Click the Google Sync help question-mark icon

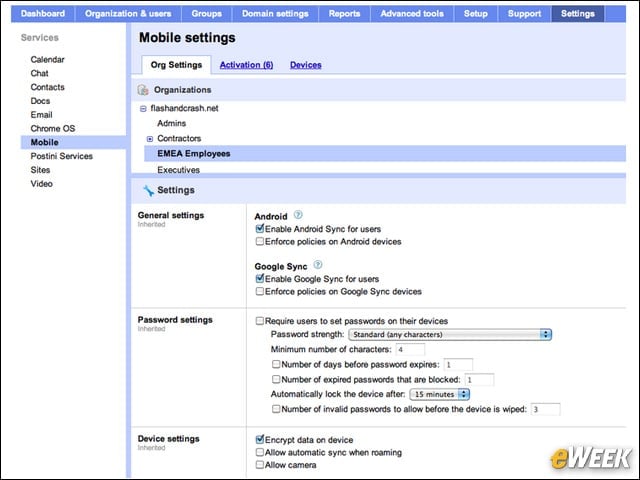click(318, 265)
